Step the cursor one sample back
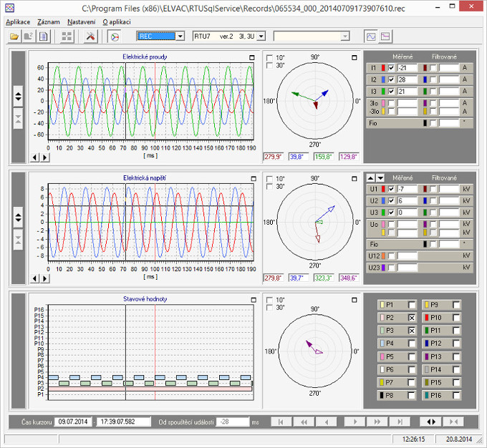This screenshot has height=448, width=487. 327,422
